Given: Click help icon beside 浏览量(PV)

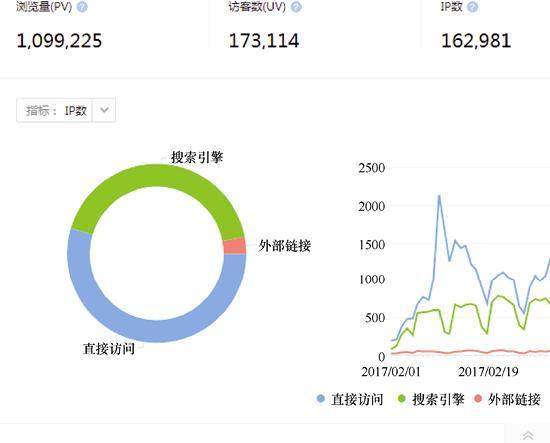Looking at the screenshot, I should tap(82, 7).
